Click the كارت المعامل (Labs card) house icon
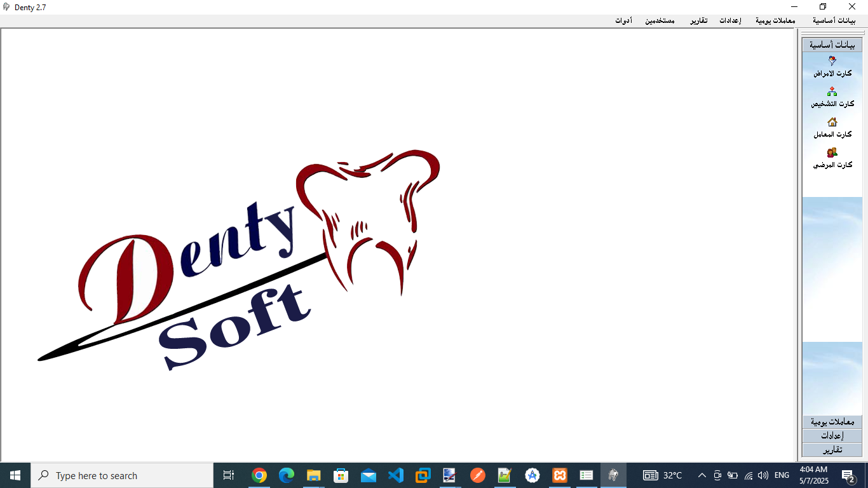Image resolution: width=868 pixels, height=488 pixels. point(832,122)
